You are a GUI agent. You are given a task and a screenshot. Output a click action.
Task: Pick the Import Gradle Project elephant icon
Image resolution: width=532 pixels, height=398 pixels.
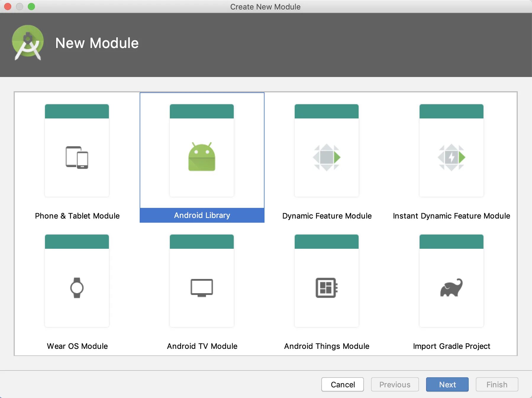pos(452,287)
